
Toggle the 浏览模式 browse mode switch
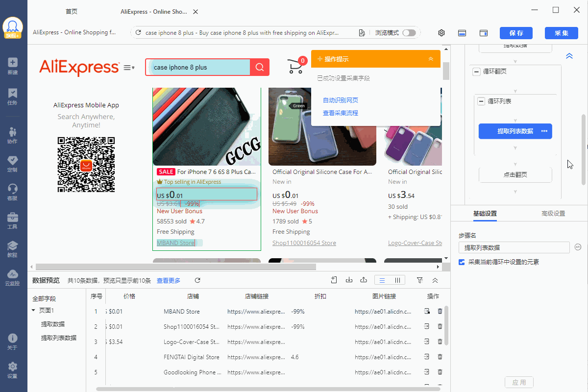(x=409, y=33)
